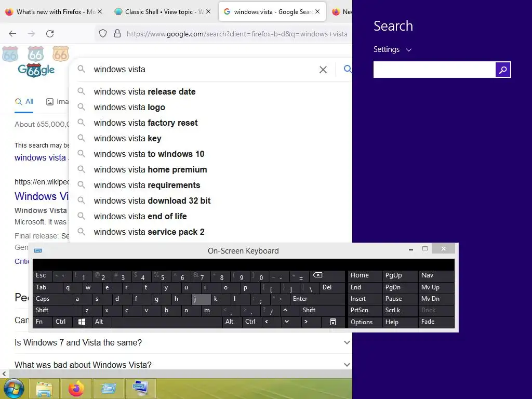532x399 pixels.
Task: Select suggestion 'windows vista home premium'
Action: [x=150, y=170]
